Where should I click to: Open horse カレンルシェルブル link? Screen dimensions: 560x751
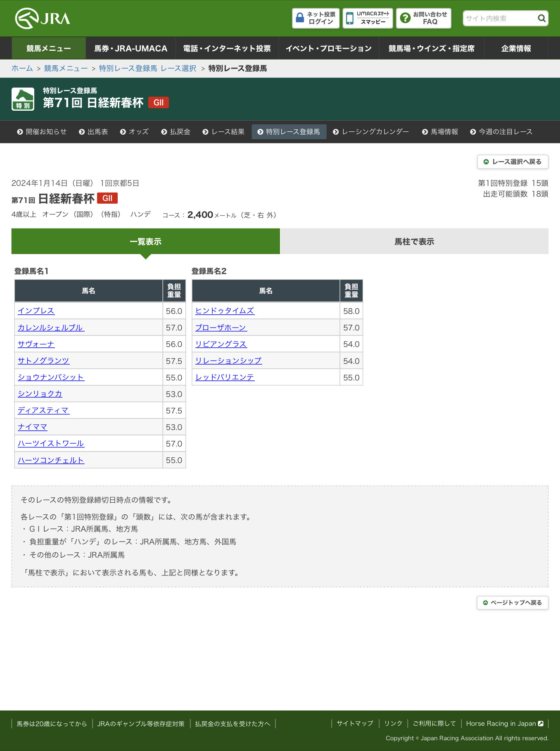pyautogui.click(x=51, y=328)
